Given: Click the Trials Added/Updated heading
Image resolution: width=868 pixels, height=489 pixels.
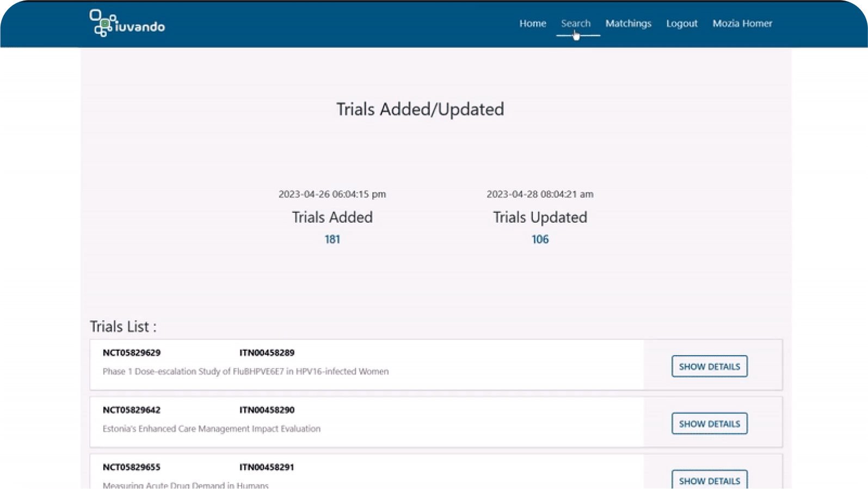Looking at the screenshot, I should pos(420,109).
